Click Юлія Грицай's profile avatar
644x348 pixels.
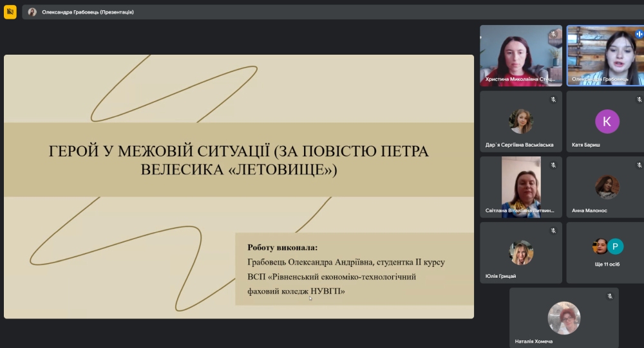pyautogui.click(x=520, y=253)
